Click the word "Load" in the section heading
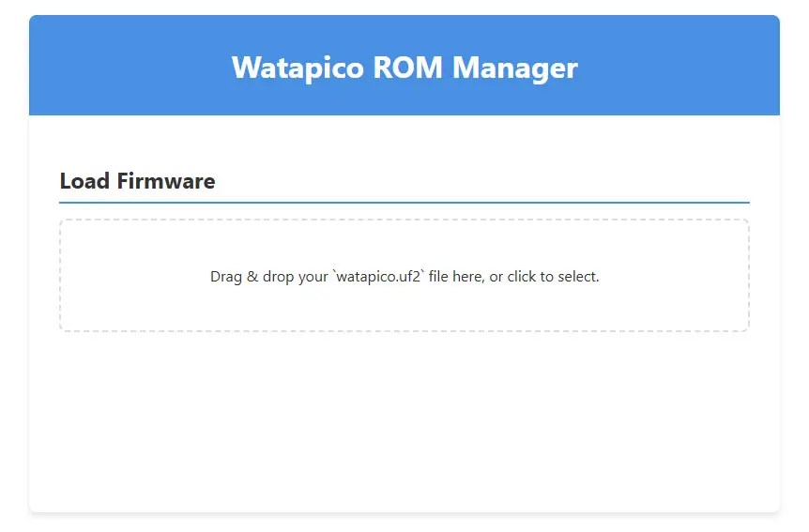 click(x=84, y=181)
